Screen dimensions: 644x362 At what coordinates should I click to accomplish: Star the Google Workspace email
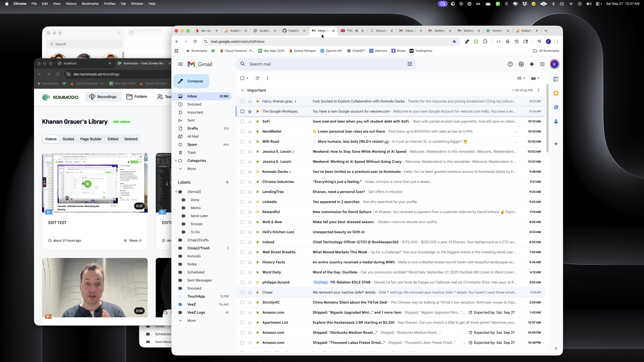click(250, 111)
